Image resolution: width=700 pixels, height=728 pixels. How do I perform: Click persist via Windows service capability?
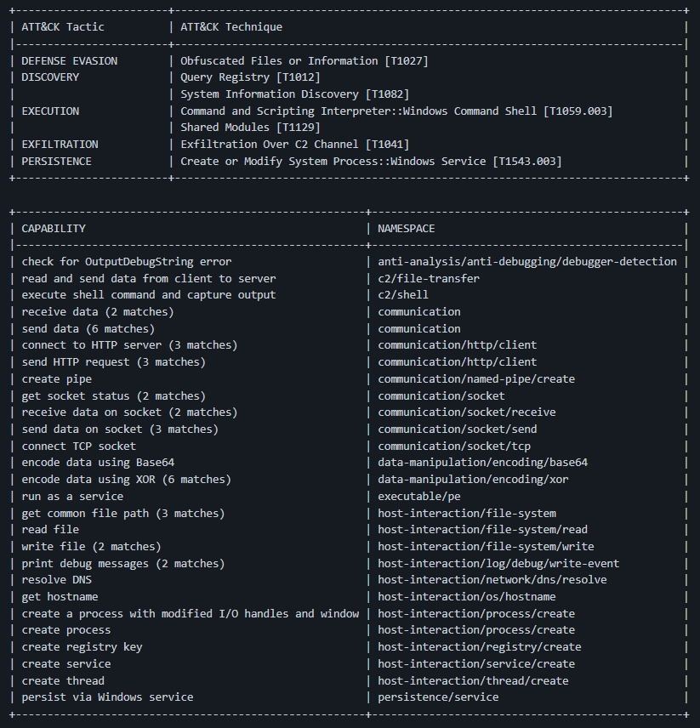click(107, 697)
